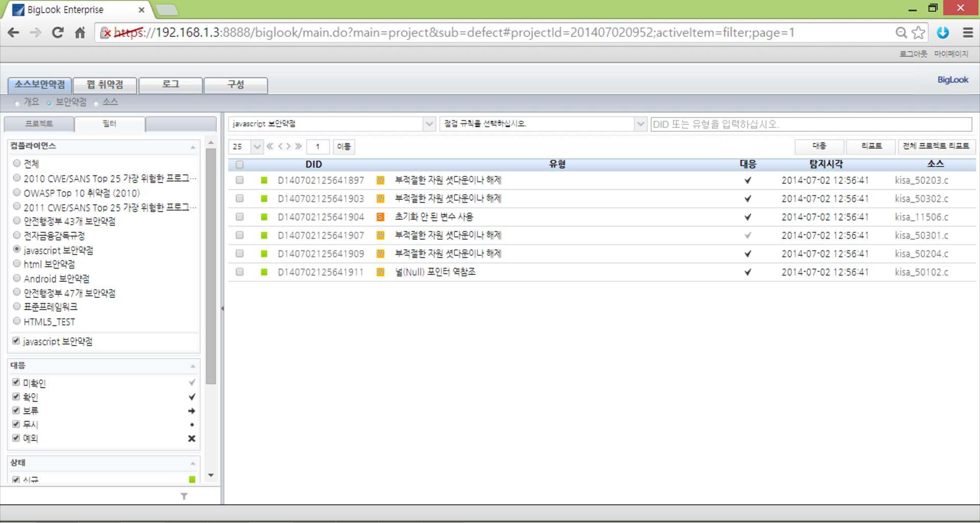
Task: Select html 보안약점 radio button
Action: click(17, 263)
